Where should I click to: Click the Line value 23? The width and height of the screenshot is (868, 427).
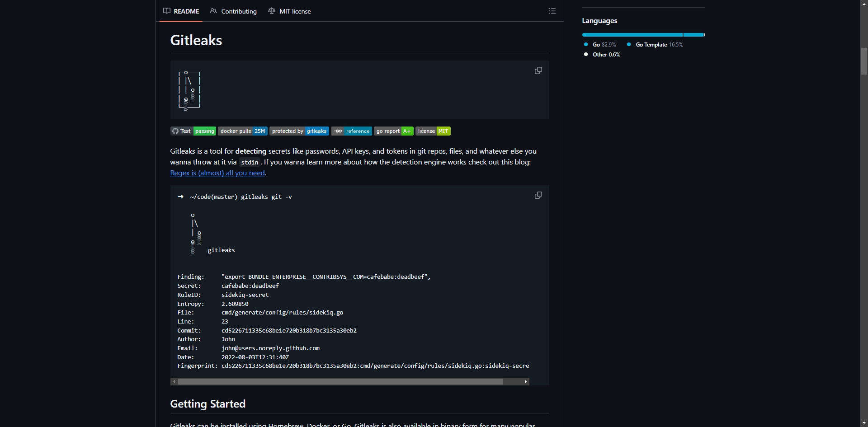point(225,322)
